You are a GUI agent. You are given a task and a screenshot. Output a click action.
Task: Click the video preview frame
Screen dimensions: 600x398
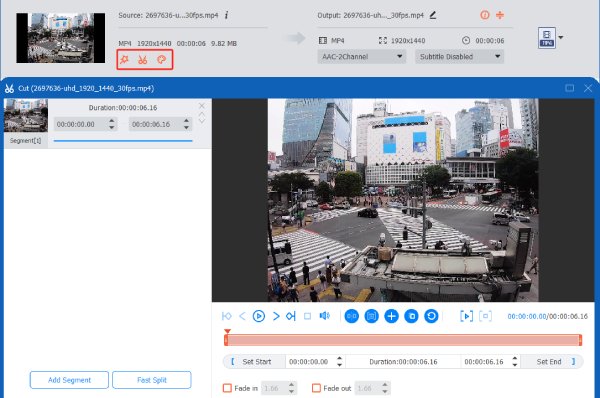click(x=403, y=200)
